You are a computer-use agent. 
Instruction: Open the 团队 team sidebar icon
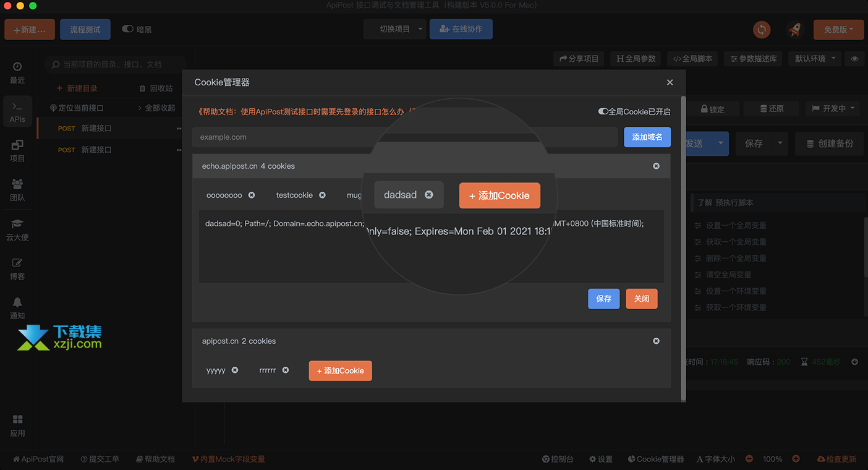tap(17, 190)
